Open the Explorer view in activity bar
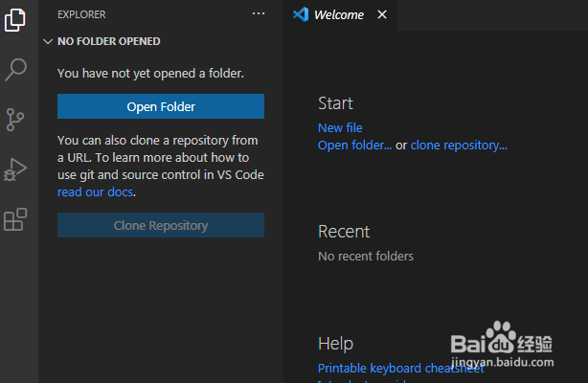Screen dimensions: 588x383 tap(15, 19)
